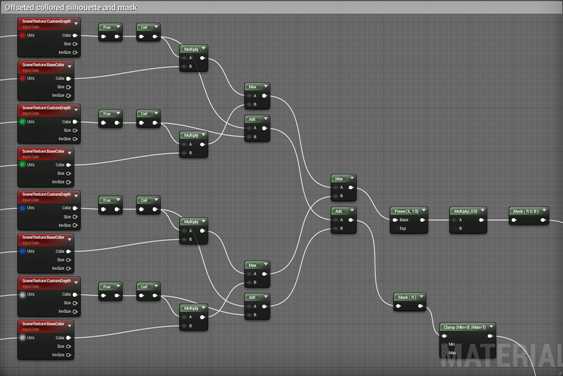This screenshot has width=563, height=376.
Task: Click the output pin of Mask (R G B)
Action: 543,220
